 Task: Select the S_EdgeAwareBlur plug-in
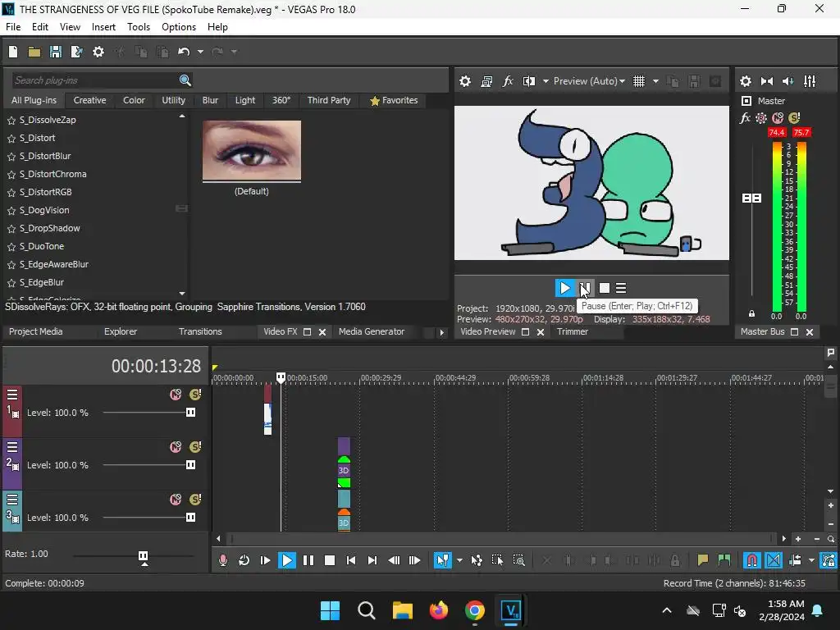54,264
